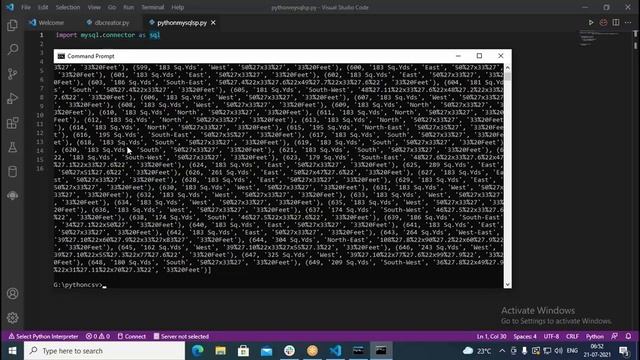This screenshot has height=360, width=640.
Task: Show hidden system tray icons
Action: pos(502,351)
